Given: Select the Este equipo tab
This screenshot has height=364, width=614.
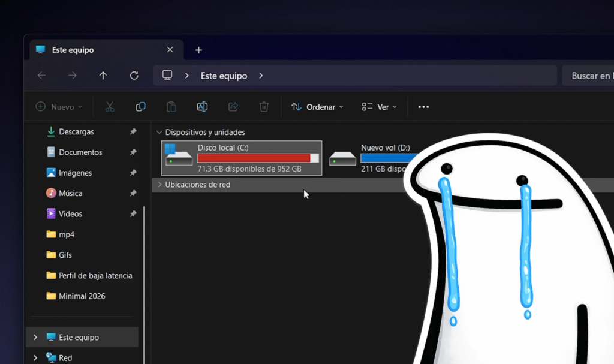Looking at the screenshot, I should tap(107, 50).
